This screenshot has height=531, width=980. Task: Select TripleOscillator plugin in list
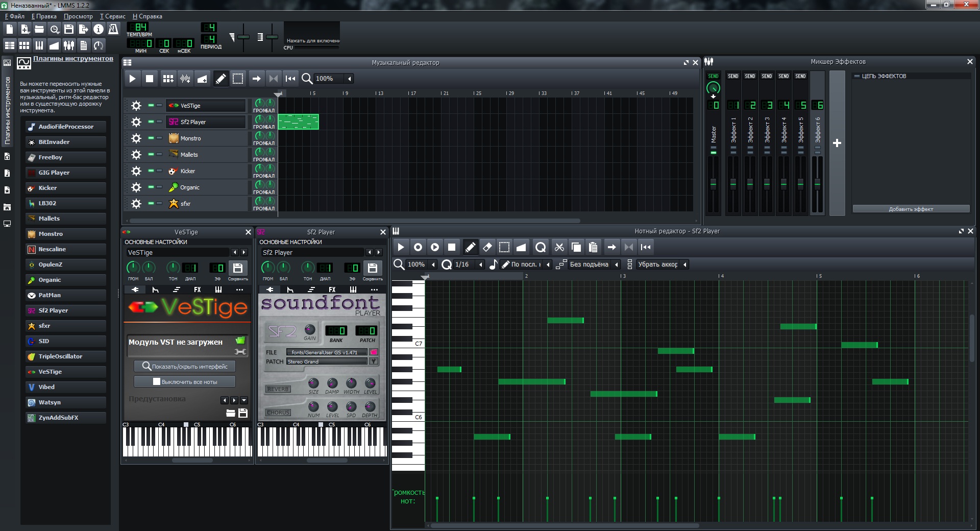[x=66, y=356]
